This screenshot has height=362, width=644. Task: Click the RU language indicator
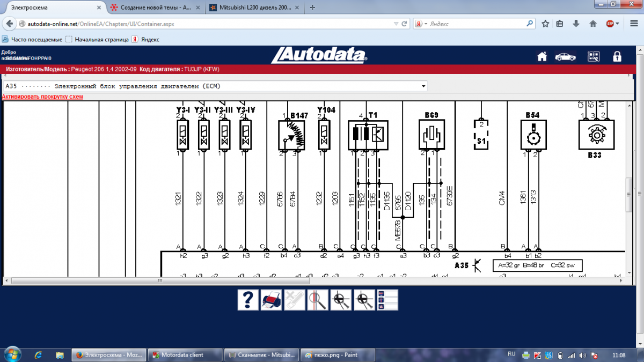coord(511,354)
